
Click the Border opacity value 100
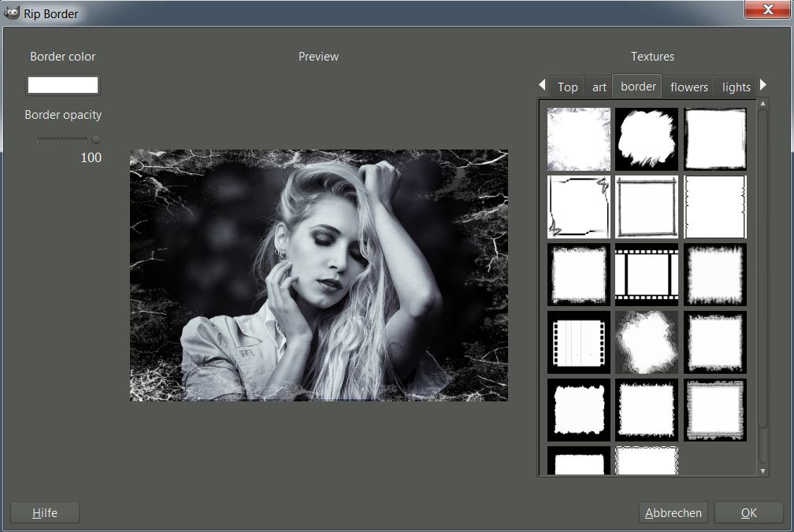pyautogui.click(x=91, y=157)
